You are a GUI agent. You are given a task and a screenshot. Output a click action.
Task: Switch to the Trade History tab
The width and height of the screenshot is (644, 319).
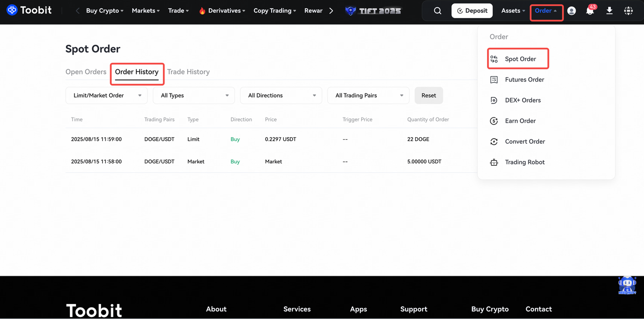[188, 72]
